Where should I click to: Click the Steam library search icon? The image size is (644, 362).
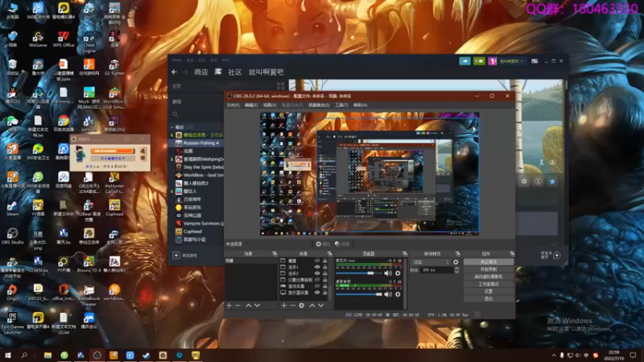[175, 114]
